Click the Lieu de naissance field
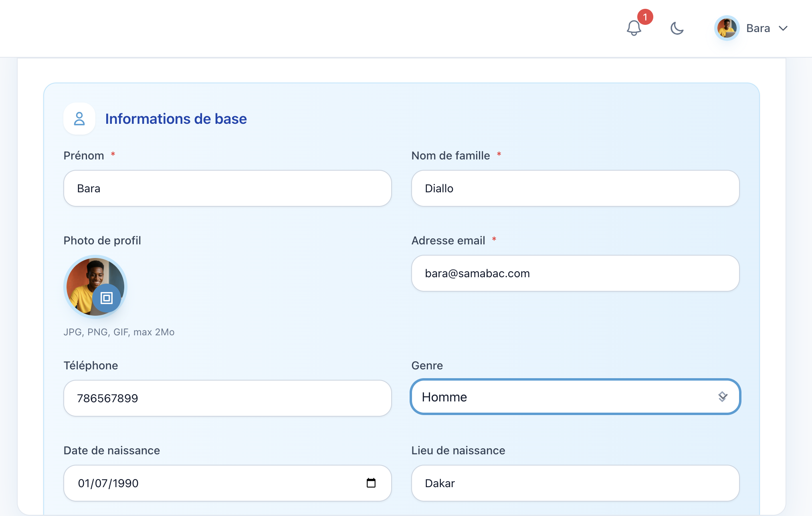This screenshot has height=516, width=812. [575, 483]
